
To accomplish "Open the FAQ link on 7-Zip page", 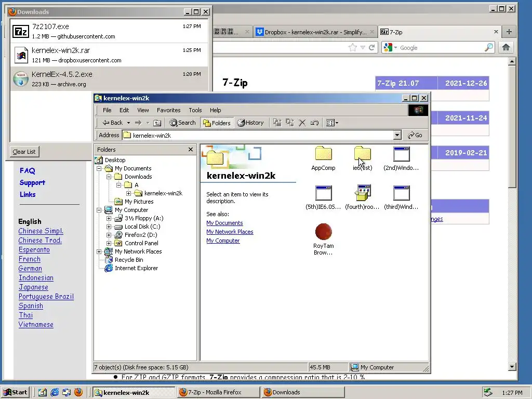I will coord(28,170).
